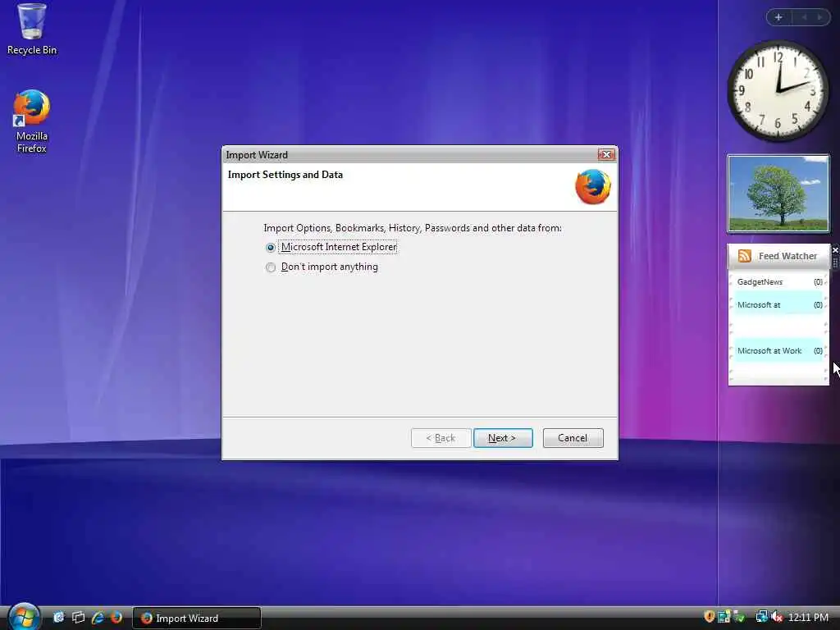The width and height of the screenshot is (840, 630).
Task: Close the Feed Watcher gadget
Action: (x=835, y=250)
